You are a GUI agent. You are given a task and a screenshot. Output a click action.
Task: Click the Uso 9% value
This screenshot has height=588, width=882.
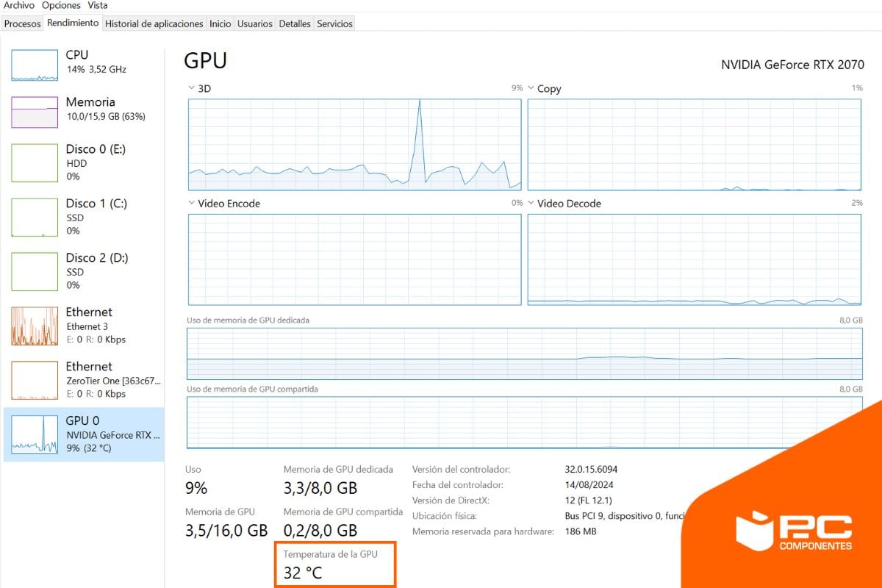click(196, 489)
